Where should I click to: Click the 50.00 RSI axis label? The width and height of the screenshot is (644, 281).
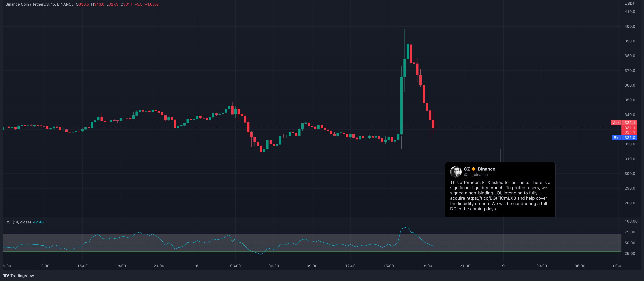(630, 243)
